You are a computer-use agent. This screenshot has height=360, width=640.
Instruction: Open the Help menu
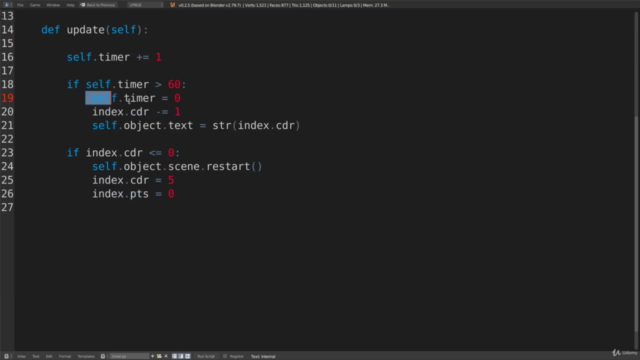71,5
